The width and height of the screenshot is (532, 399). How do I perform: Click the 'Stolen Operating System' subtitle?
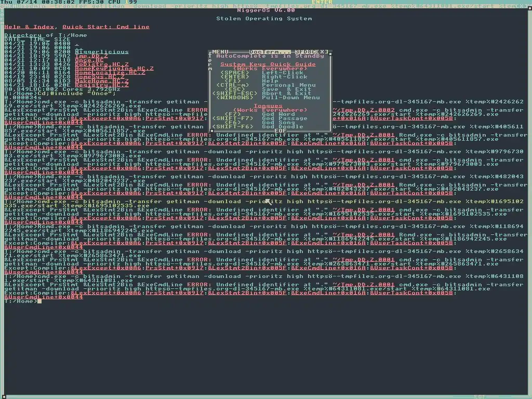click(x=264, y=19)
